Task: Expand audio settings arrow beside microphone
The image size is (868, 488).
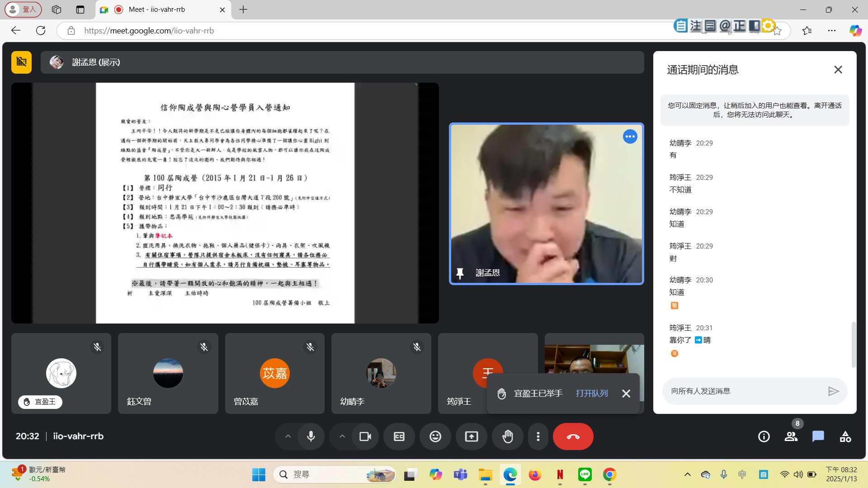Action: click(288, 436)
